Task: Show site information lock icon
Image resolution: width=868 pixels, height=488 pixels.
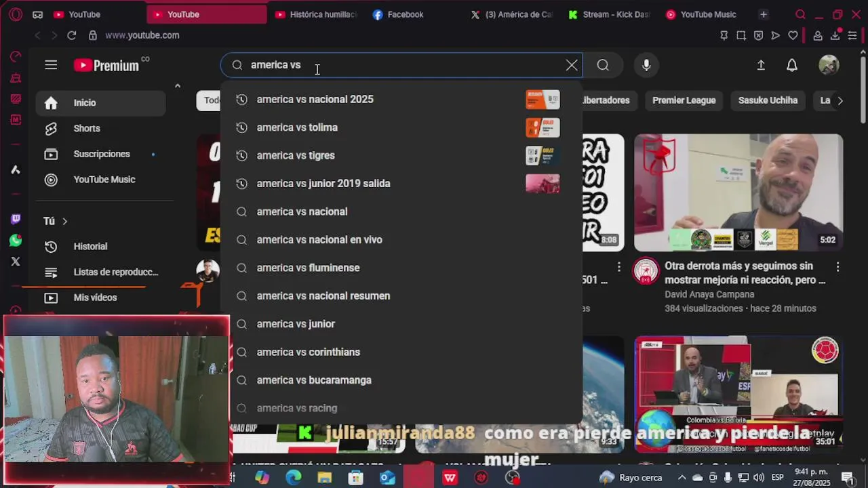Action: coord(92,35)
